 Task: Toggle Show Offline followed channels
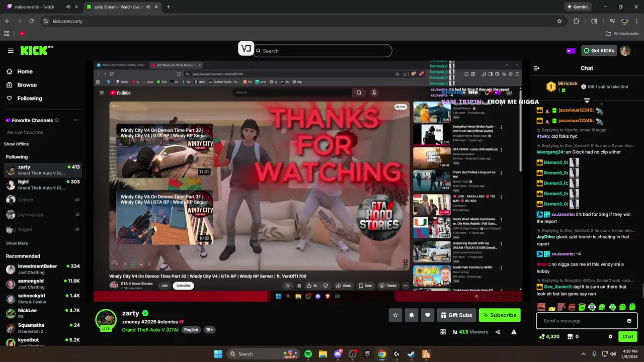(17, 144)
